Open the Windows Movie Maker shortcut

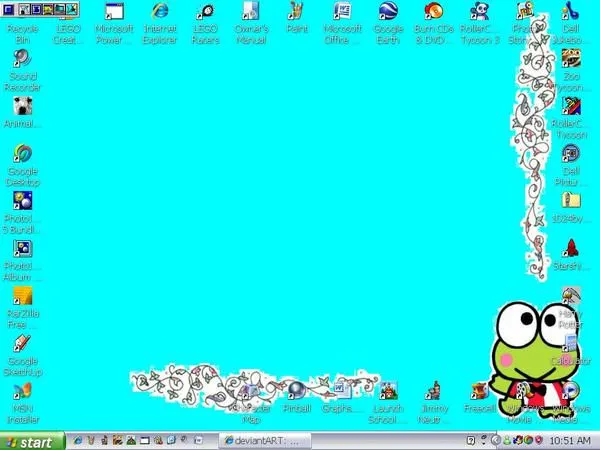(525, 391)
